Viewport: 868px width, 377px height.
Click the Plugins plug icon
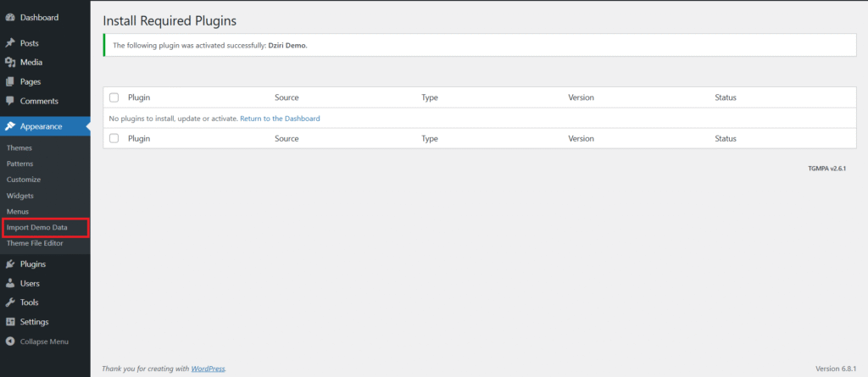point(10,264)
